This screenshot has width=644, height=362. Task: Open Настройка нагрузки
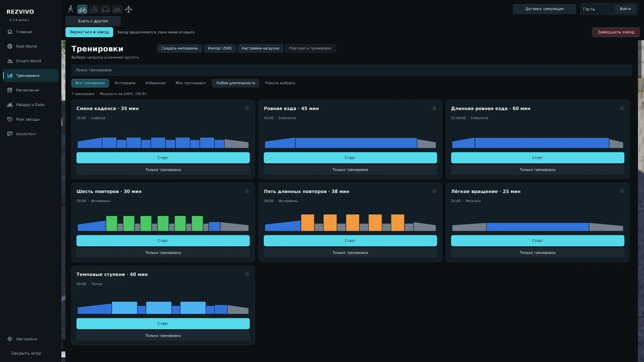point(260,48)
